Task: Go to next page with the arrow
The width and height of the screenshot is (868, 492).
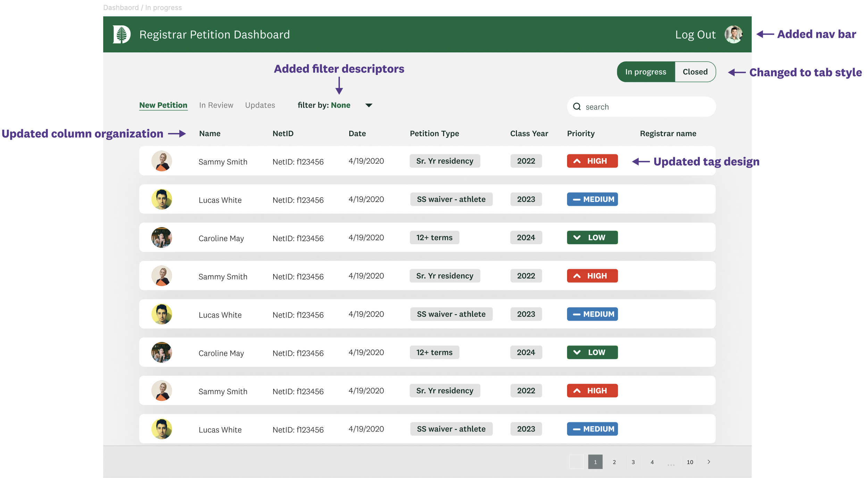Action: point(709,462)
